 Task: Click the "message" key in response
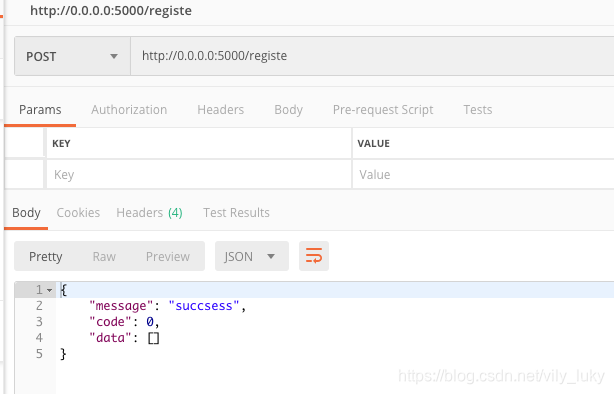click(120, 305)
